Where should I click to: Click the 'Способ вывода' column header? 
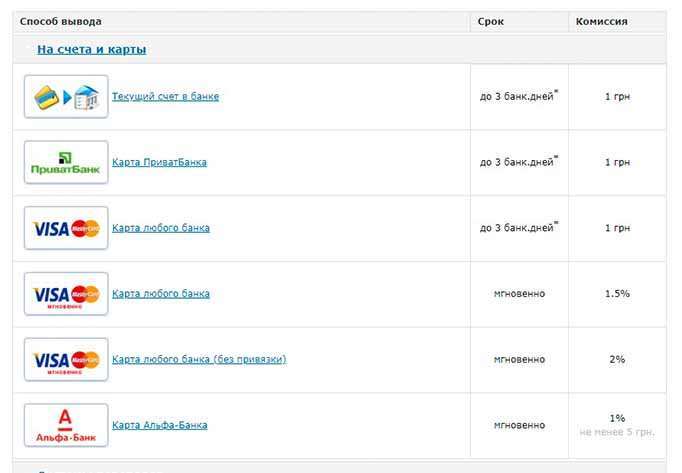pos(61,21)
